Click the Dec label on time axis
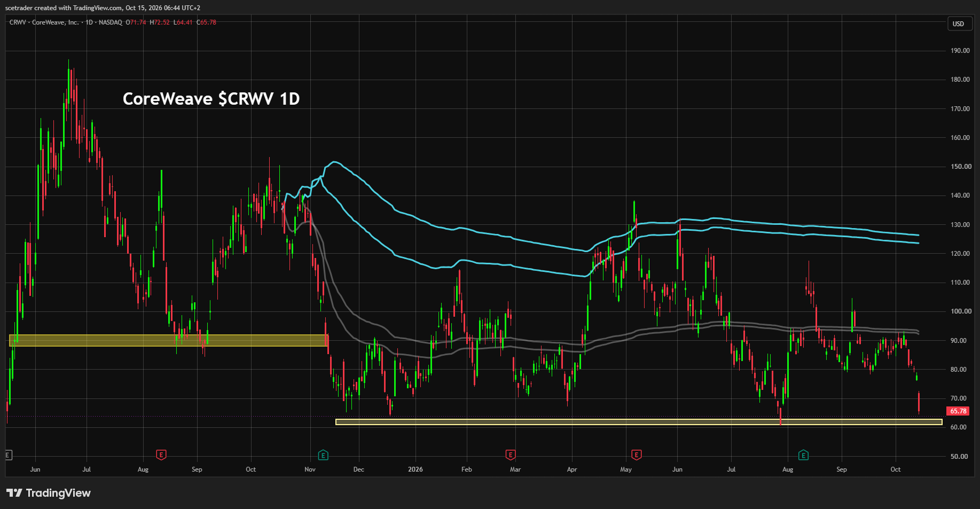 coord(358,469)
